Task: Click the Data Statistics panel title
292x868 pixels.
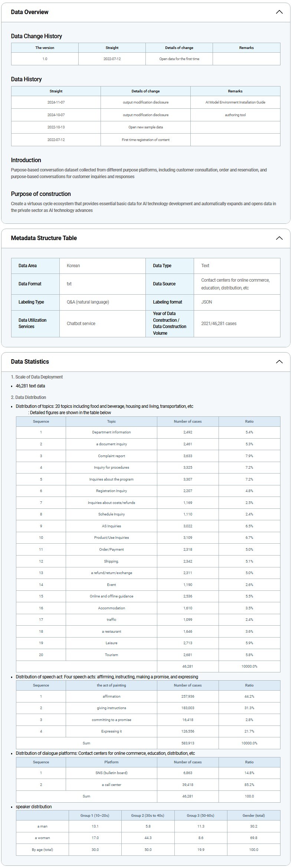Action: tap(30, 362)
